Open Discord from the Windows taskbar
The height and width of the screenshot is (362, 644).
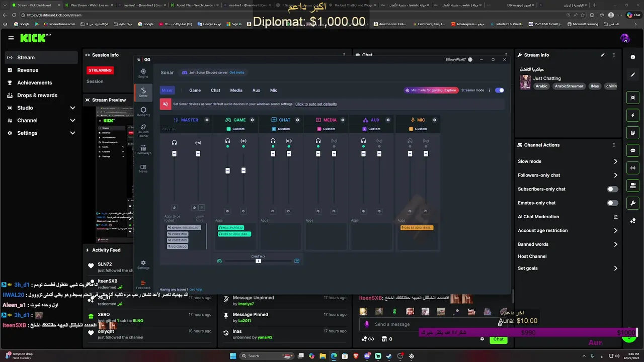point(367,356)
